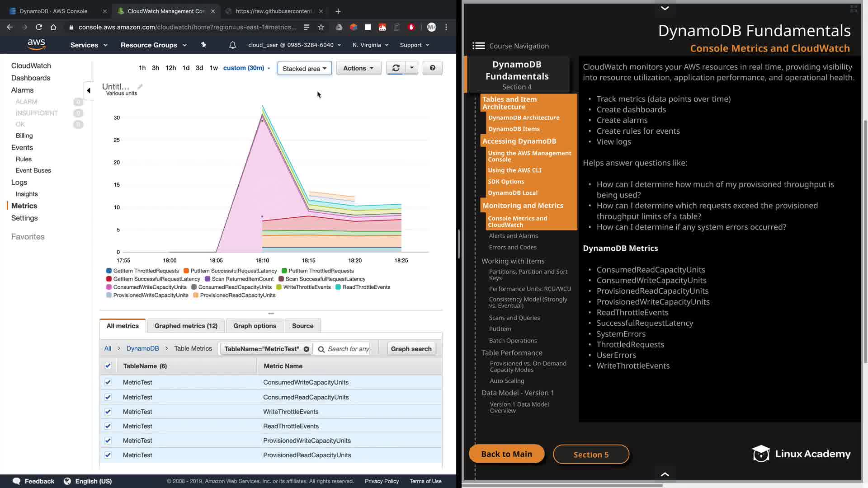Open the CloudWatch help question-mark icon
This screenshot has width=868, height=488.
(x=432, y=68)
